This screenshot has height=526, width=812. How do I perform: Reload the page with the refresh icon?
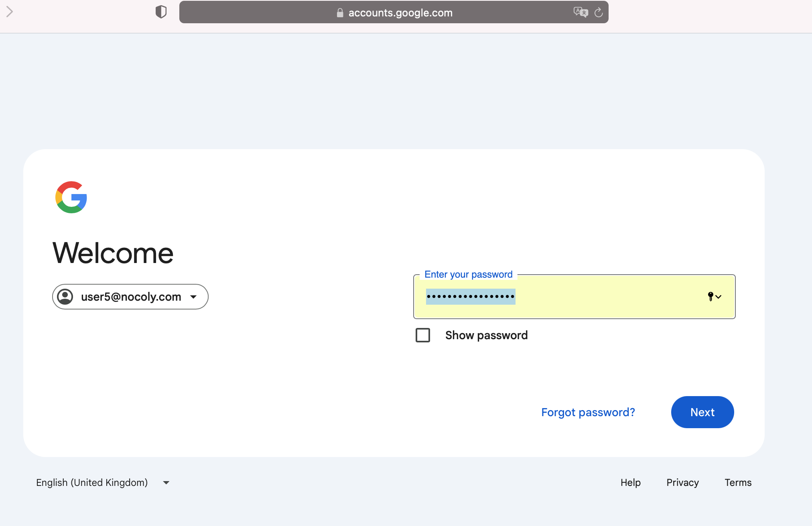(599, 12)
